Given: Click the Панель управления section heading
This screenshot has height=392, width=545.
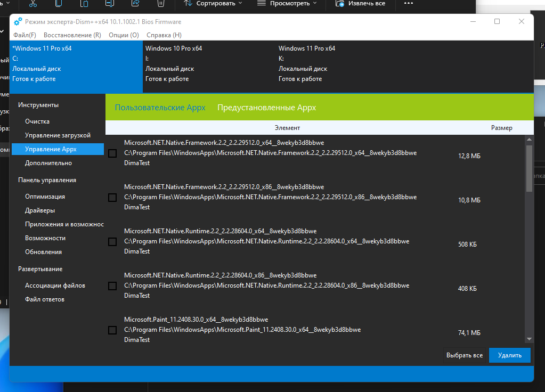Looking at the screenshot, I should tap(47, 180).
